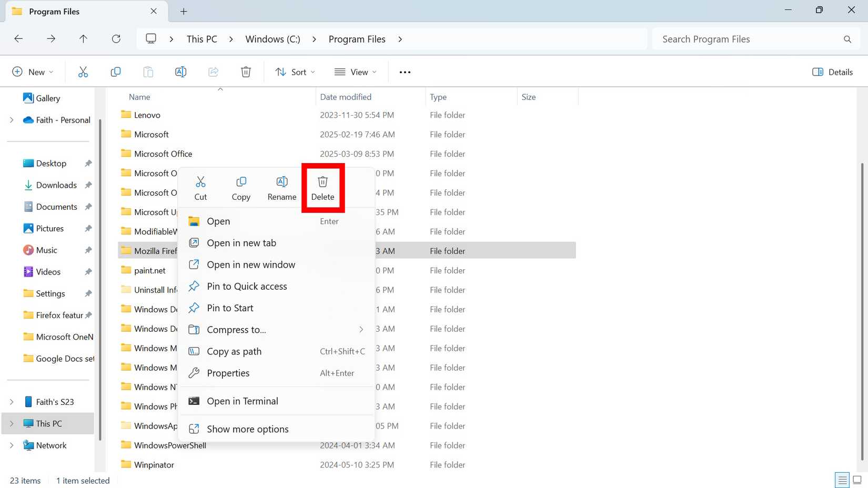The height and width of the screenshot is (488, 868).
Task: Switch to thumbnail view in status bar
Action: [856, 480]
